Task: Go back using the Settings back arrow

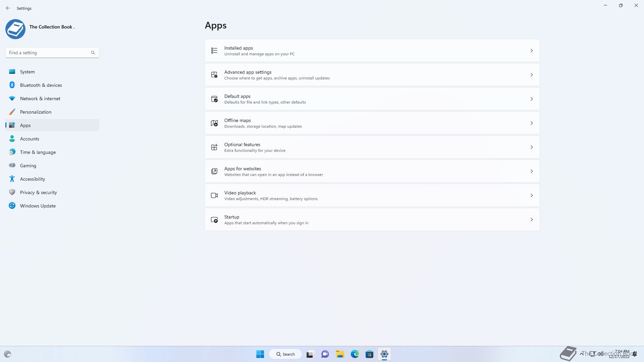Action: pyautogui.click(x=8, y=8)
